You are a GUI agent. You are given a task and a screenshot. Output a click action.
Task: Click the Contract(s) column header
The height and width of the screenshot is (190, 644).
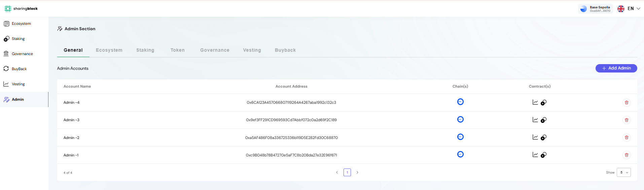[540, 86]
